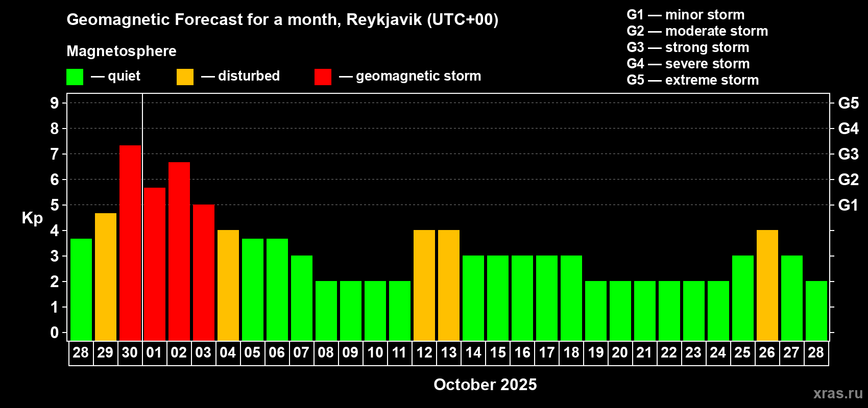Screen dimensions: 868x408
Task: Click the Kp value 5 on left axis
Action: click(x=55, y=205)
